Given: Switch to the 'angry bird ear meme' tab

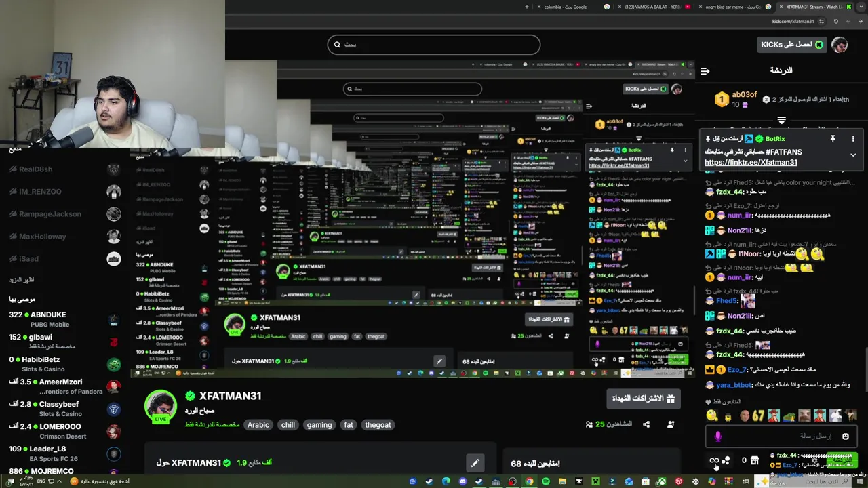Looking at the screenshot, I should click(x=734, y=7).
